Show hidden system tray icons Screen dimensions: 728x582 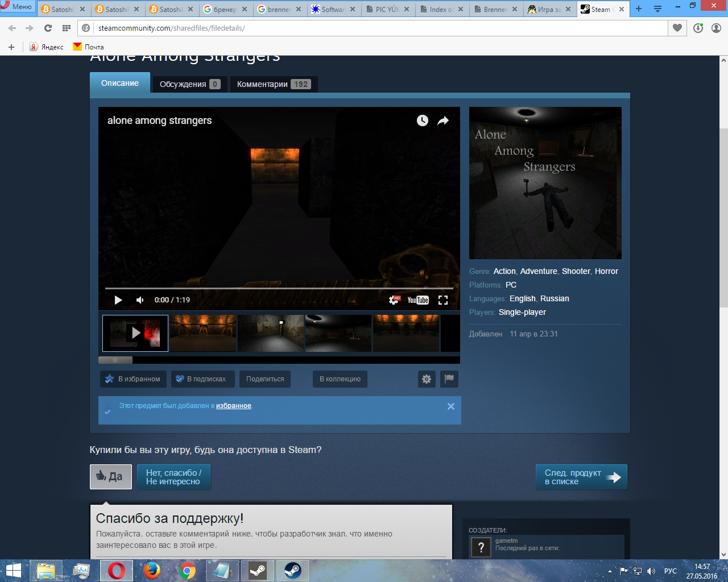point(610,571)
